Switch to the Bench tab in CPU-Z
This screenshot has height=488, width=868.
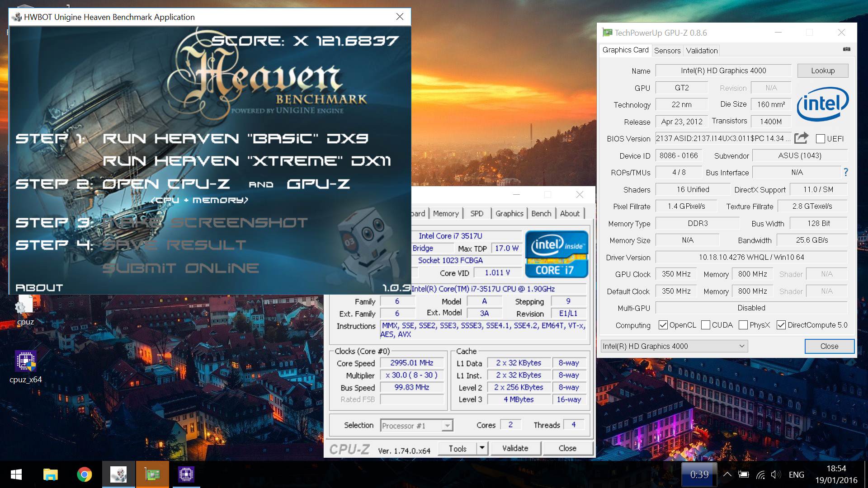541,213
